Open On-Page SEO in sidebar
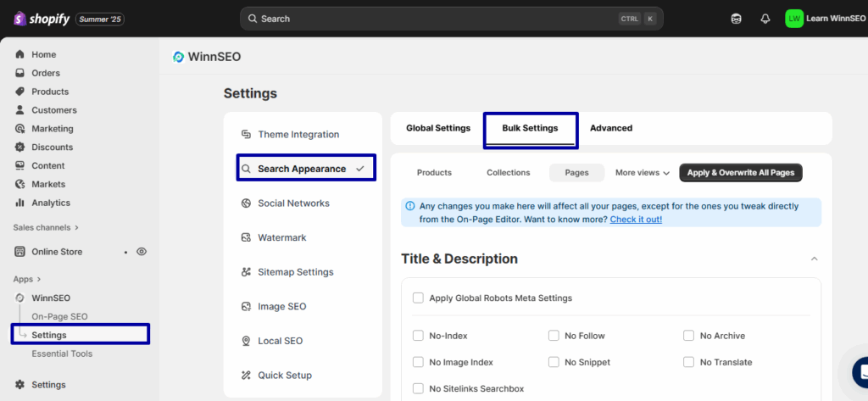Screen dimensions: 868x401 click(x=60, y=317)
